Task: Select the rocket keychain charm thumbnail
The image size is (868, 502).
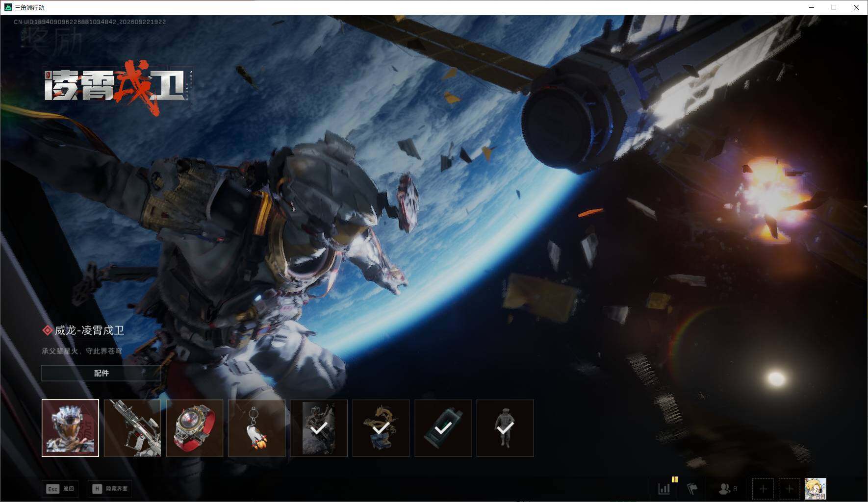Action: click(x=256, y=428)
